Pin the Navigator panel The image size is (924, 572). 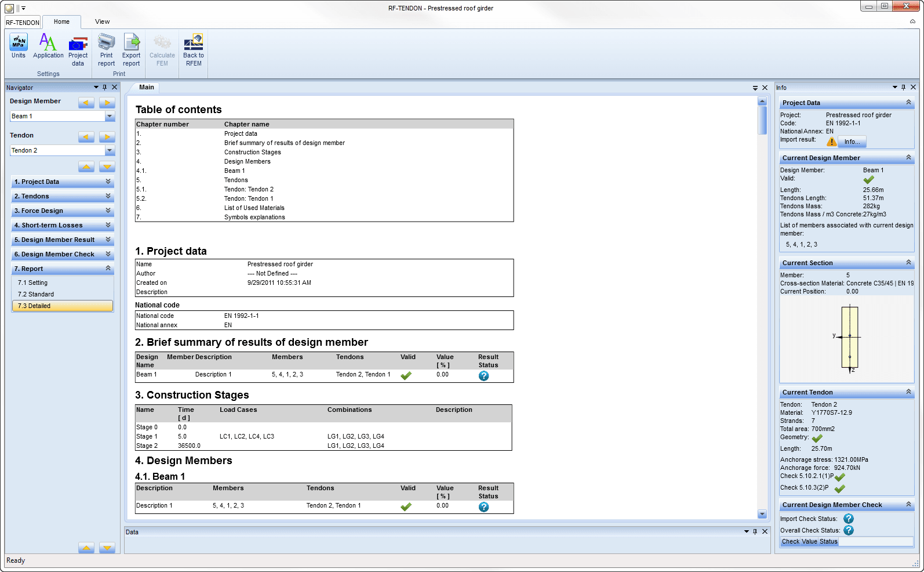click(105, 87)
